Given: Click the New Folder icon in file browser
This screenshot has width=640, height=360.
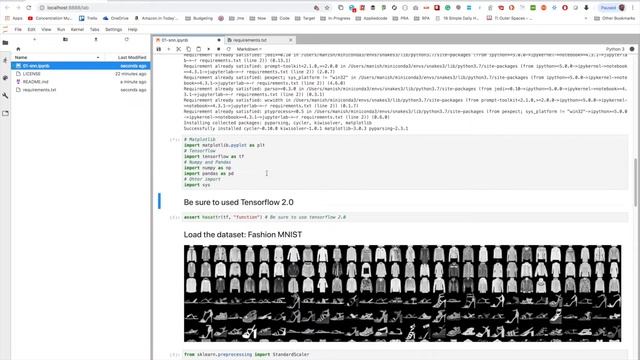Looking at the screenshot, I should [65, 40].
